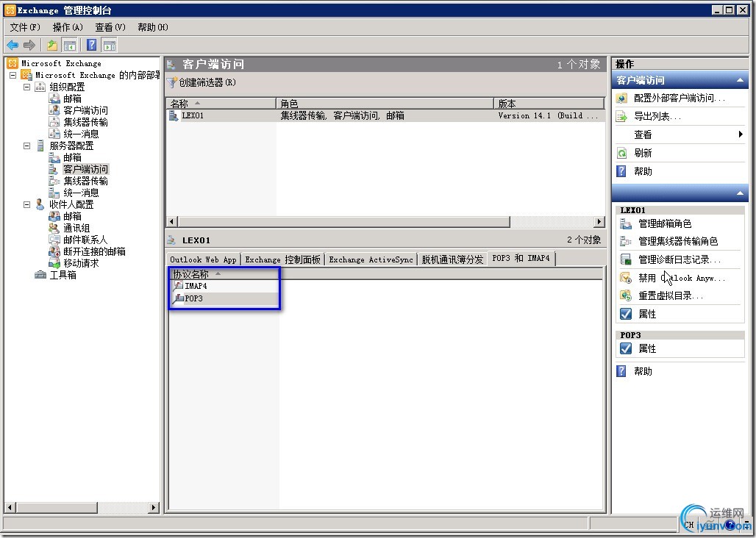The height and width of the screenshot is (538, 756).
Task: Select the POP3 和 IMAP4 tab
Action: pyautogui.click(x=521, y=258)
